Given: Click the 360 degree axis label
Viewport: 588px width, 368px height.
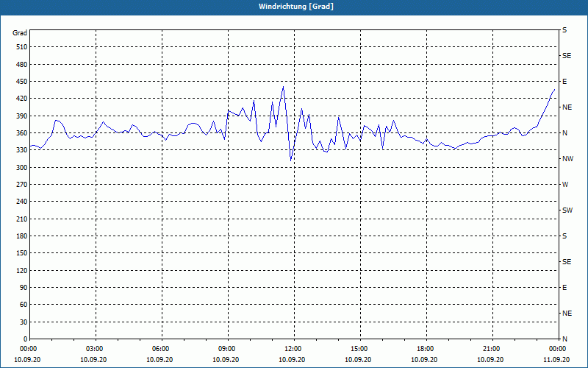Looking at the screenshot, I should tap(22, 133).
